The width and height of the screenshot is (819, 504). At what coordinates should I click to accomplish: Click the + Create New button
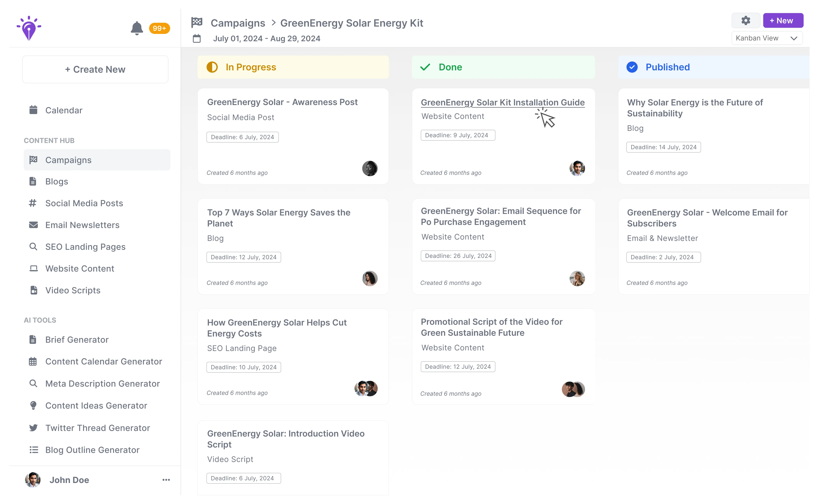(x=95, y=69)
